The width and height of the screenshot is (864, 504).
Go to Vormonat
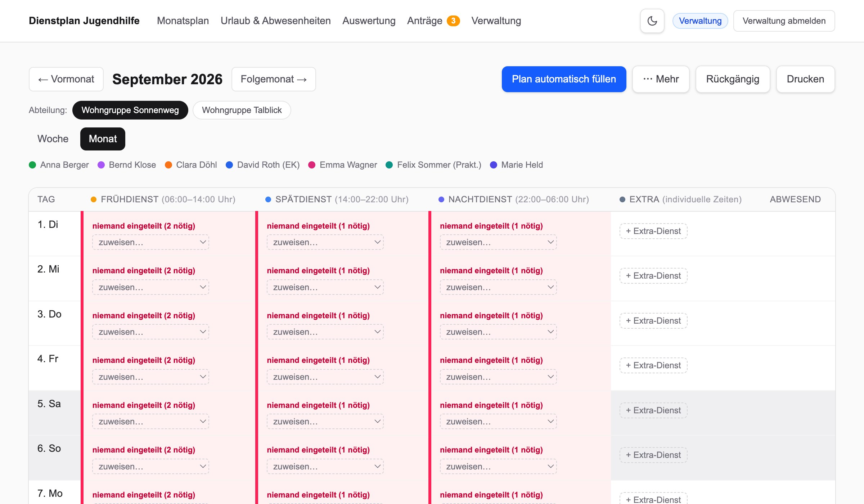click(66, 79)
